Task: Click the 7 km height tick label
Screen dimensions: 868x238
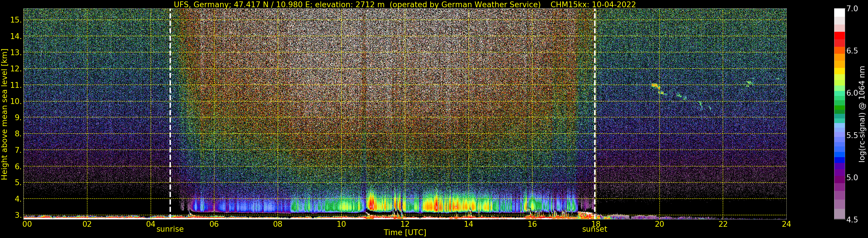Action: click(18, 150)
